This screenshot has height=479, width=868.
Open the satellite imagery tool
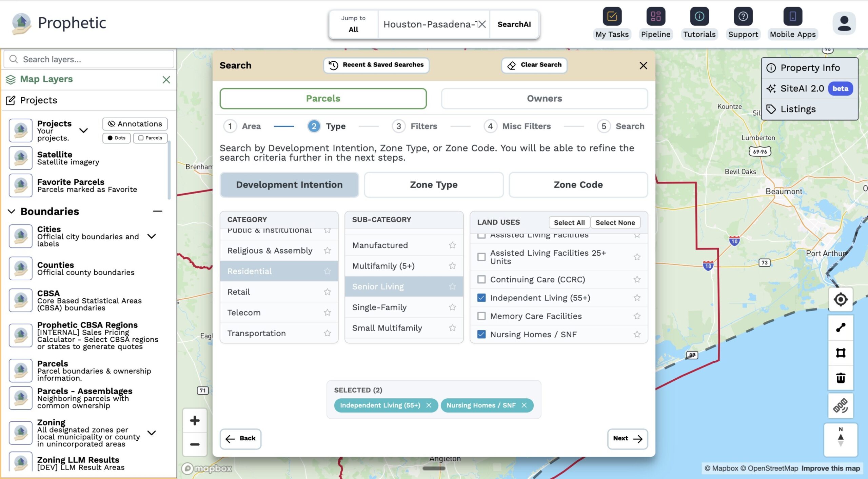(x=841, y=405)
